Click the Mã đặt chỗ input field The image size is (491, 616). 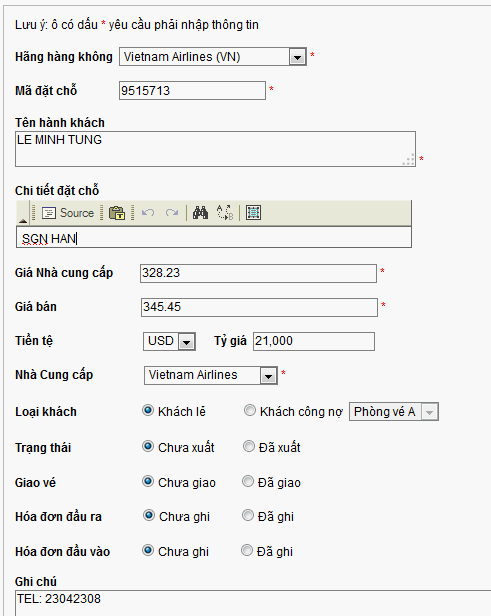pos(192,90)
